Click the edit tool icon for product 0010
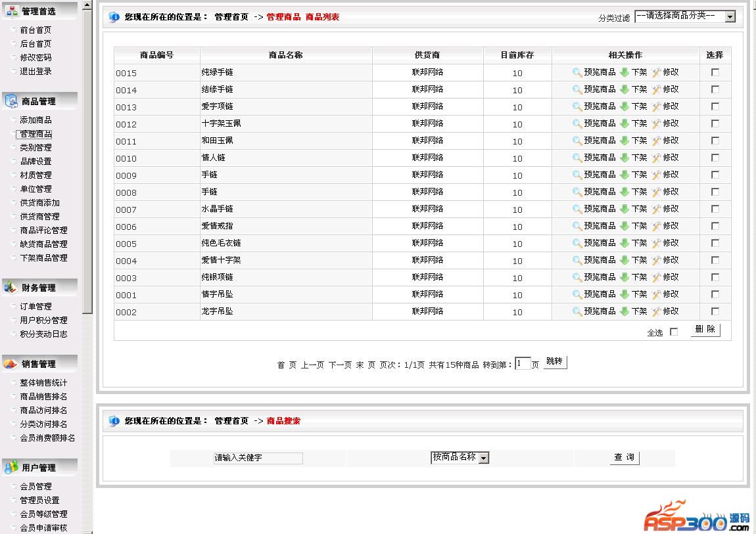This screenshot has height=534, width=756. coord(656,158)
